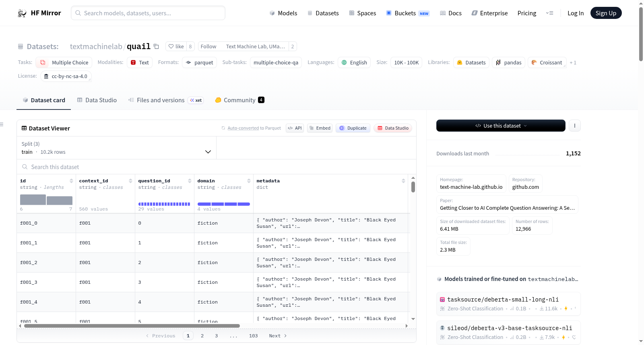644x345 pixels.
Task: Click the API button in Dataset Viewer
Action: point(295,128)
